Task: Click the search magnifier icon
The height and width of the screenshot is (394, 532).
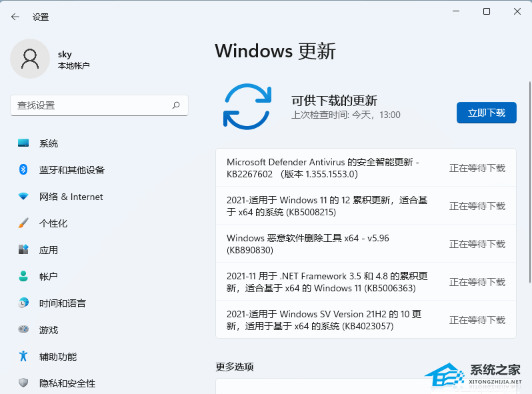Action: 176,105
